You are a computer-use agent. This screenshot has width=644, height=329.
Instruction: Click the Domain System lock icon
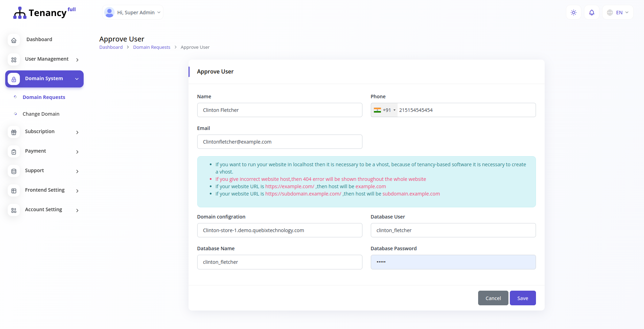pos(14,79)
